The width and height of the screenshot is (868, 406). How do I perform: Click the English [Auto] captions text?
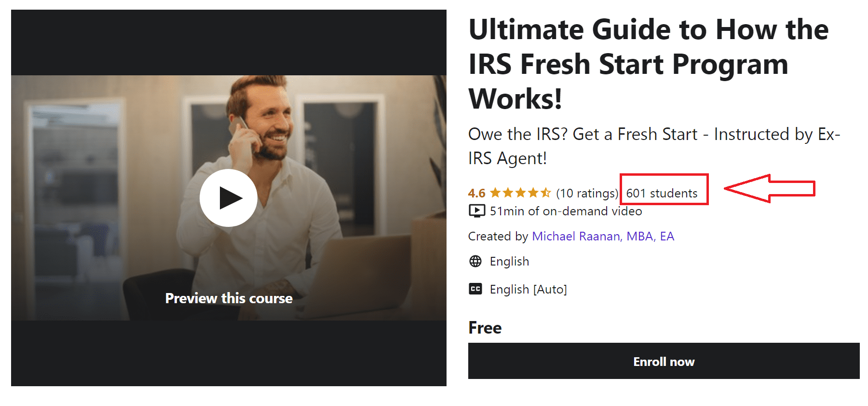[x=528, y=289]
